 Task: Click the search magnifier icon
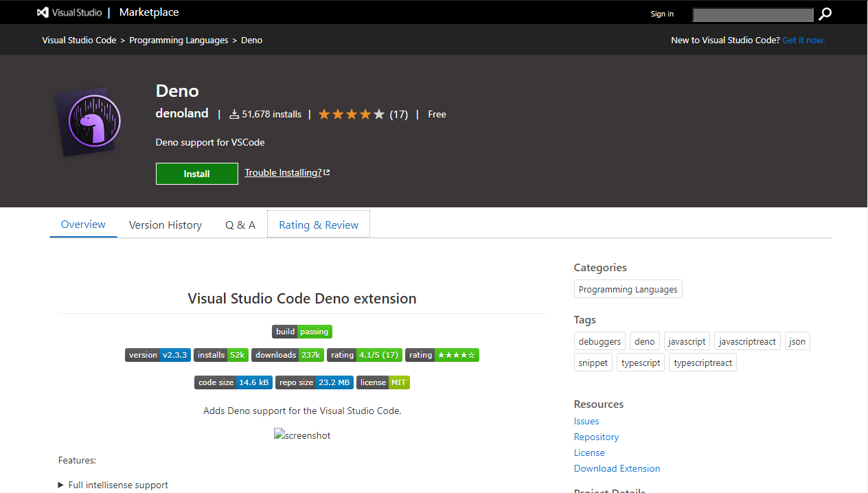coord(825,13)
